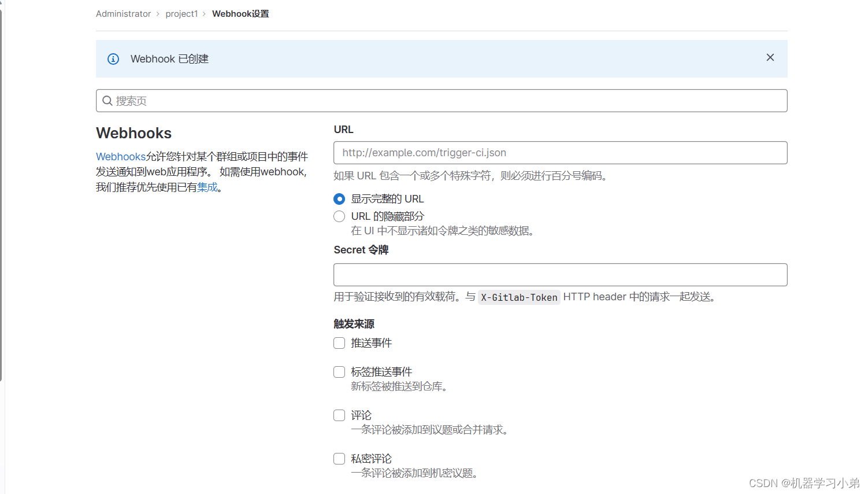Dismiss the Webhook 已创建 alert

(770, 57)
